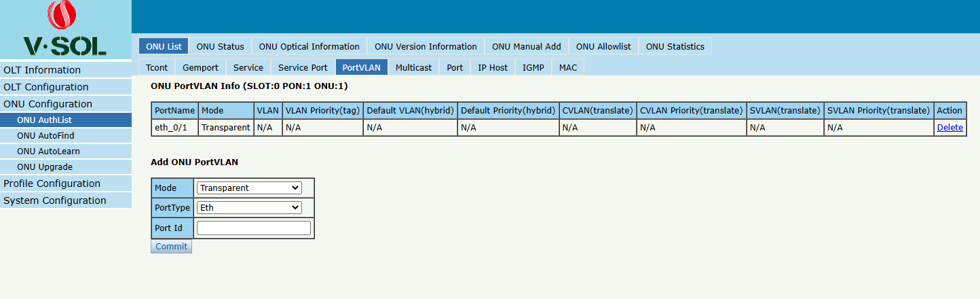
Task: Click the V-SOL logo
Action: point(65,29)
